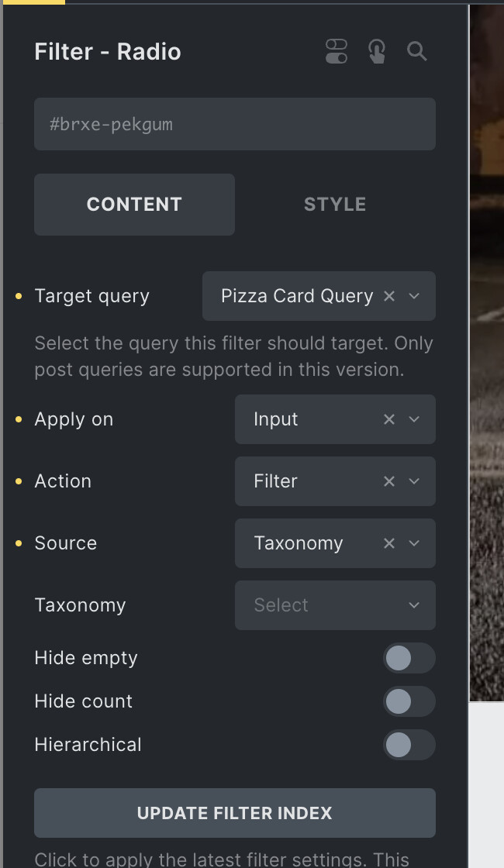Expand the Apply on dropdown chevron
The width and height of the screenshot is (504, 868).
click(414, 419)
